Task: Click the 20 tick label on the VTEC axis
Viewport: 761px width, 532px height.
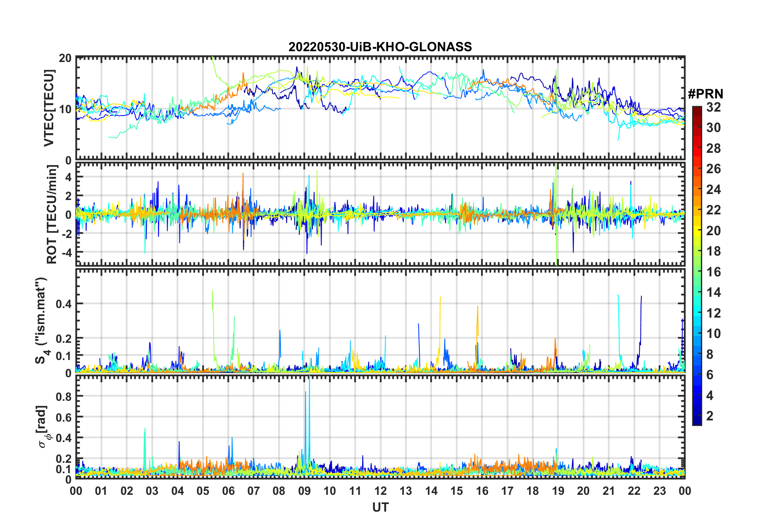Action: tap(65, 58)
